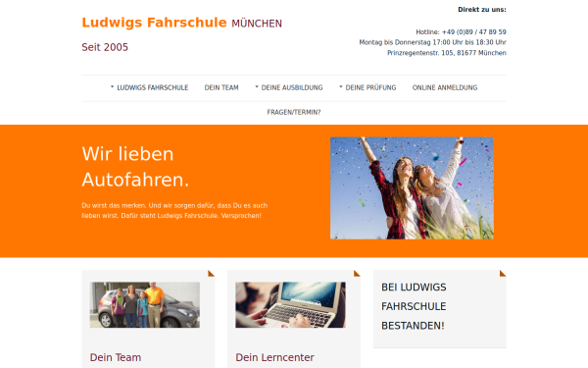This screenshot has width=588, height=368.
Task: Open the Ludwigs Fahrschule site title link
Action: pos(154,23)
